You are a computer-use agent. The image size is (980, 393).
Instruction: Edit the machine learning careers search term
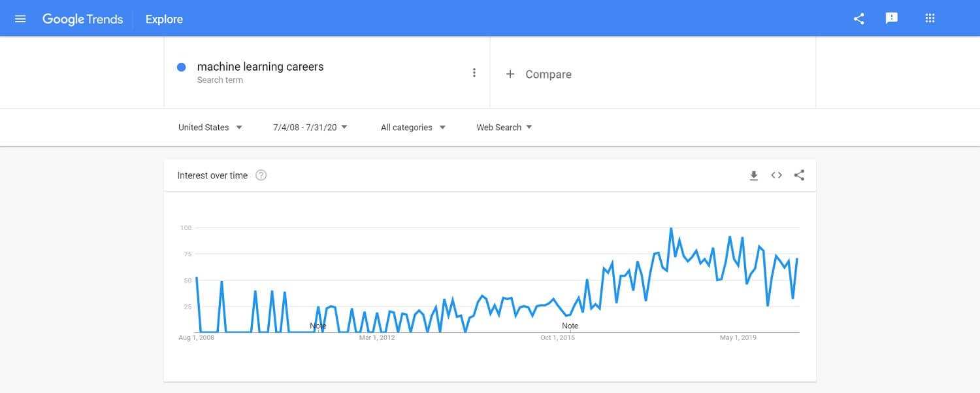click(x=260, y=67)
